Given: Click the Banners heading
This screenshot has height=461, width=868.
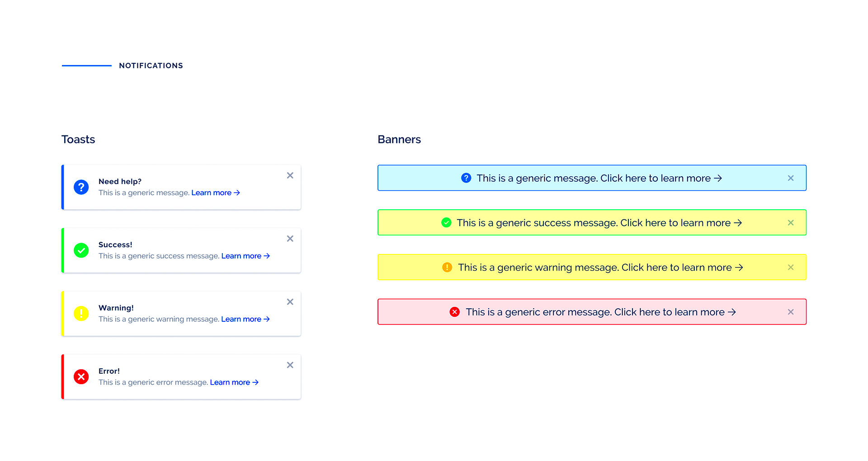Looking at the screenshot, I should point(399,139).
